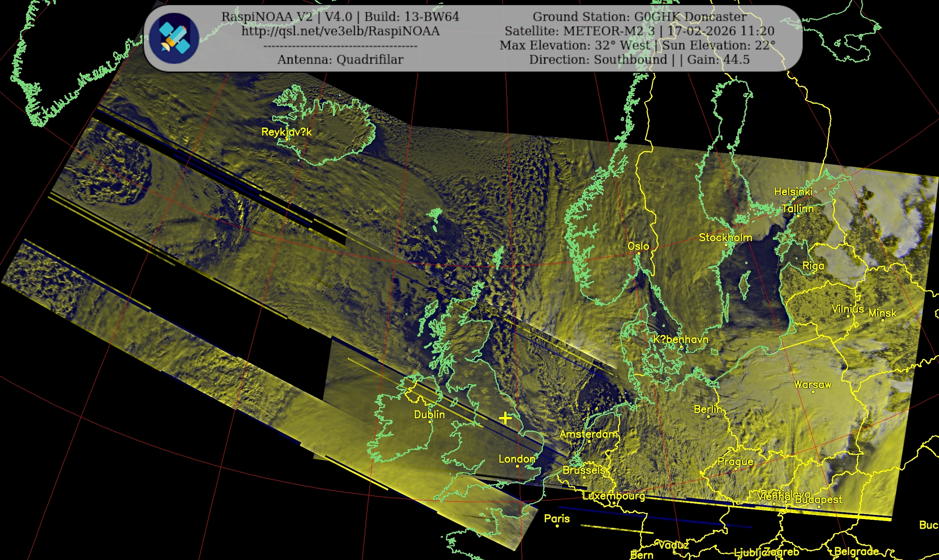The width and height of the screenshot is (939, 560).
Task: Select the Helsinki city label
Action: [793, 192]
